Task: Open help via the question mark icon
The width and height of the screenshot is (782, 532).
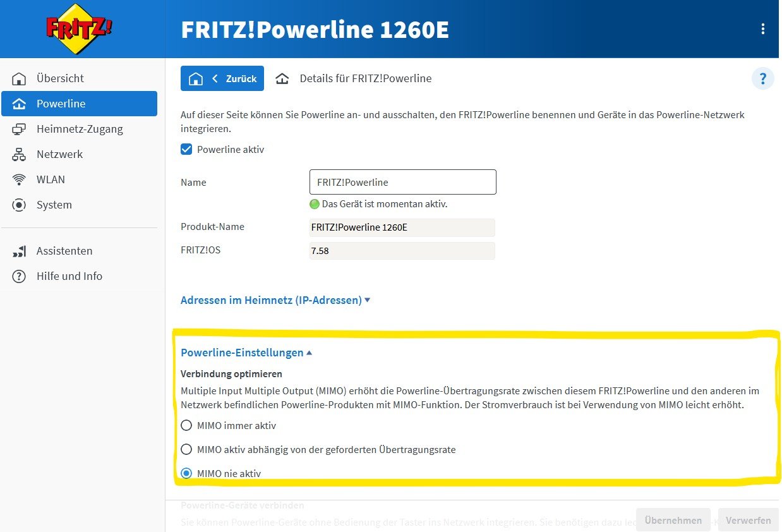Action: [x=763, y=79]
